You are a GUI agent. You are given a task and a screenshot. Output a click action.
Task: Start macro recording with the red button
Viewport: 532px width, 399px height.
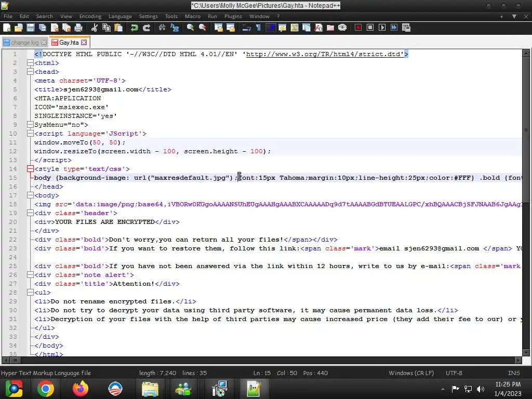[x=358, y=28]
